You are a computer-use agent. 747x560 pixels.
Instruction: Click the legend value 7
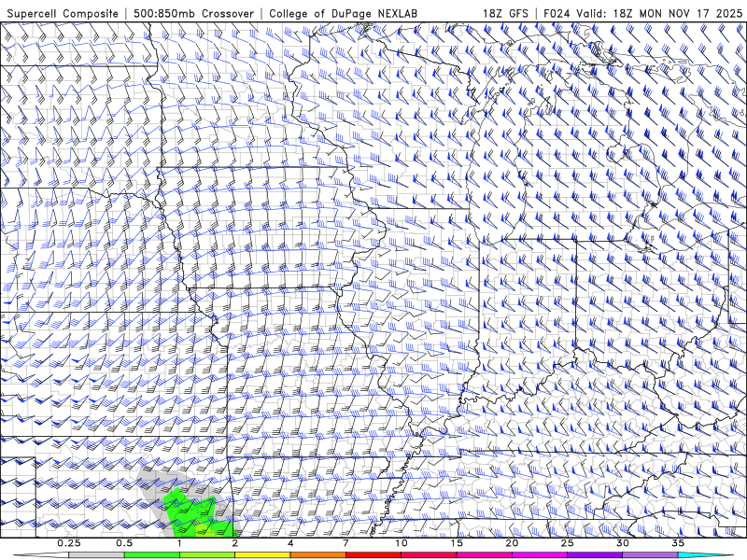(345, 543)
